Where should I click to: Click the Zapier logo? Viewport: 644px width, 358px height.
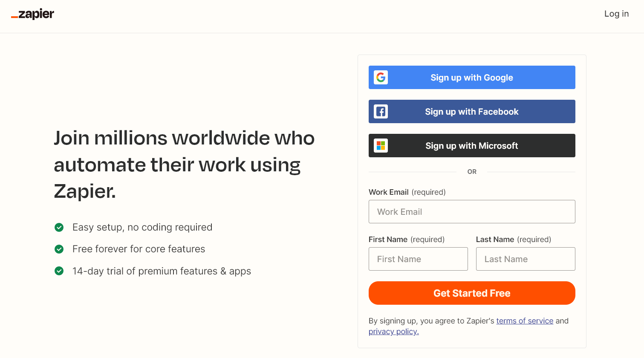click(32, 14)
